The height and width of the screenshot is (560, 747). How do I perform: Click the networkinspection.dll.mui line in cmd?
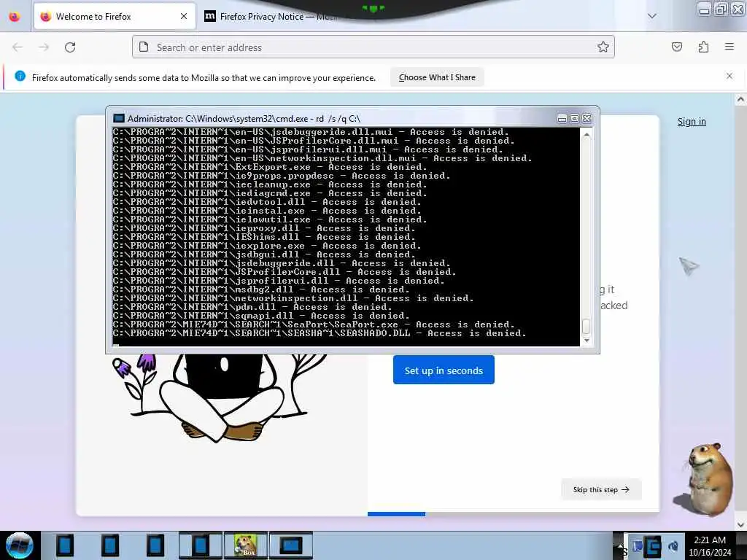coord(322,158)
